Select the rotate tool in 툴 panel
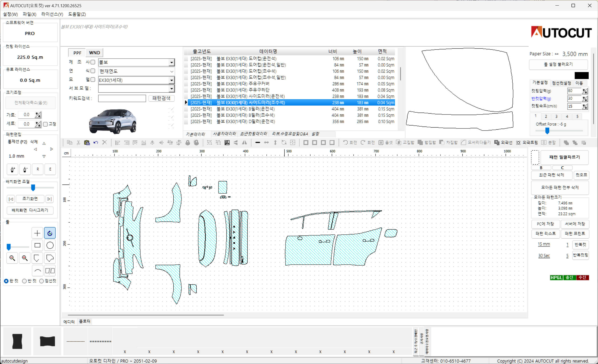 point(50,233)
